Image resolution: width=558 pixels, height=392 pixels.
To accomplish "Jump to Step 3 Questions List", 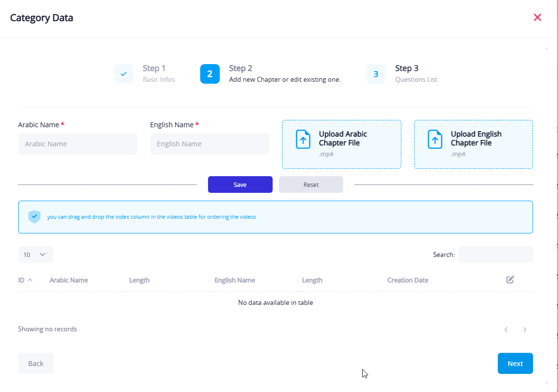I will 376,74.
